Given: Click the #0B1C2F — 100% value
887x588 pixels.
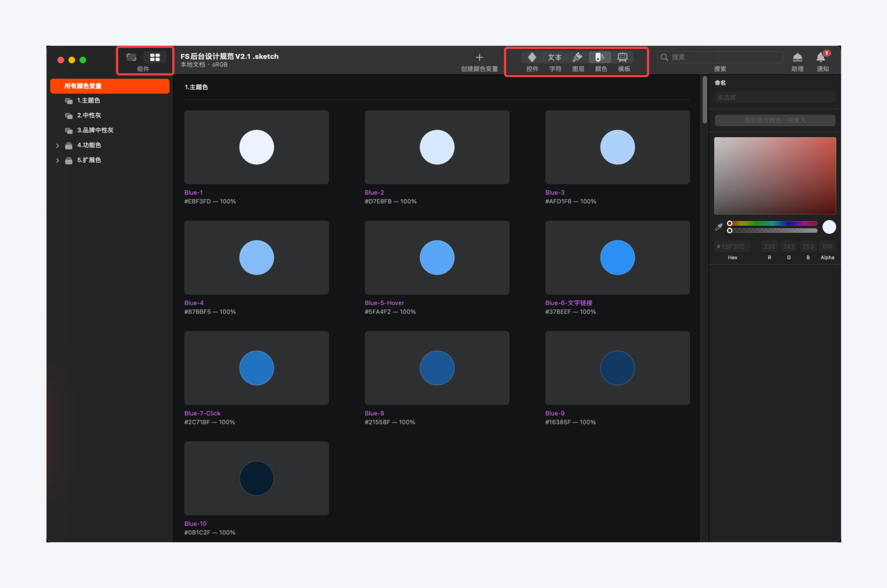Looking at the screenshot, I should coord(210,532).
